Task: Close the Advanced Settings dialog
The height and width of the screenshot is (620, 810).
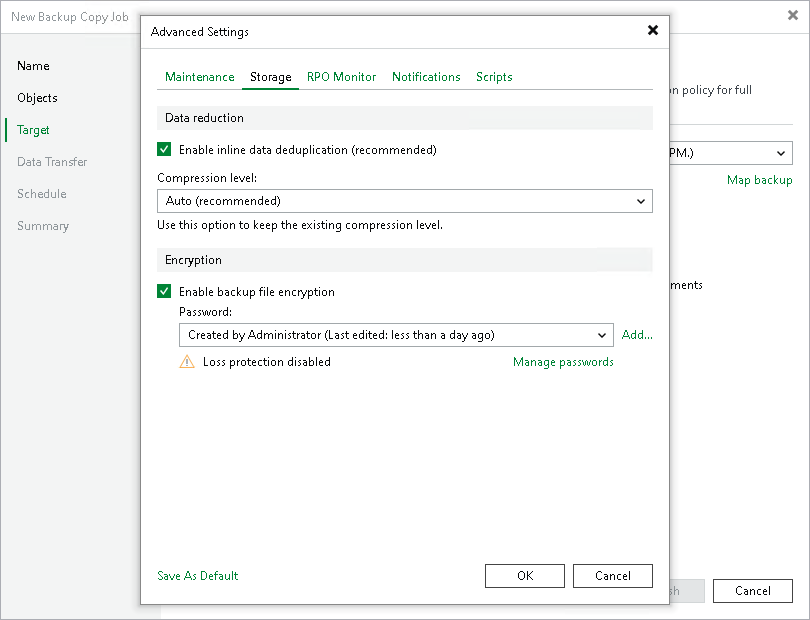Action: [x=653, y=30]
